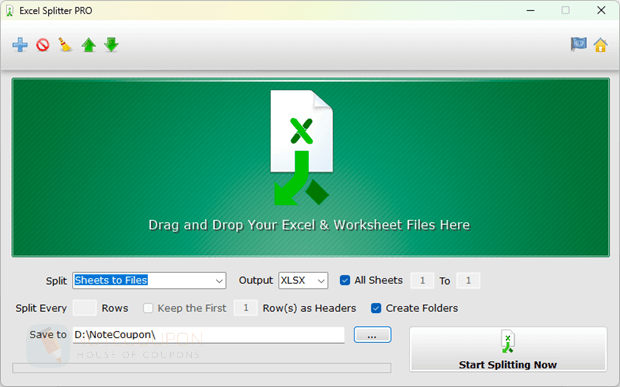
Task: Click the sheet range start field
Action: point(422,281)
